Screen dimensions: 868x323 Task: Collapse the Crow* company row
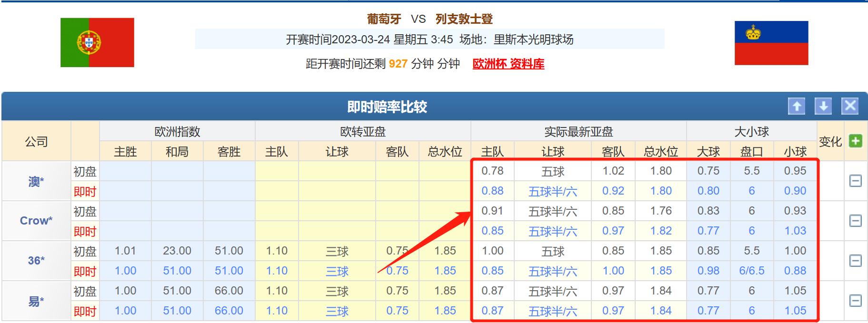coord(856,221)
